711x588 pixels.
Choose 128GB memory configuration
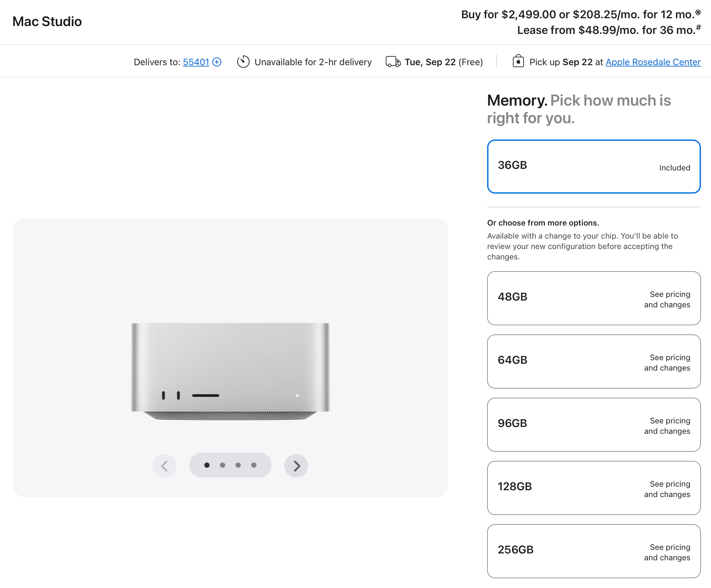coord(593,488)
